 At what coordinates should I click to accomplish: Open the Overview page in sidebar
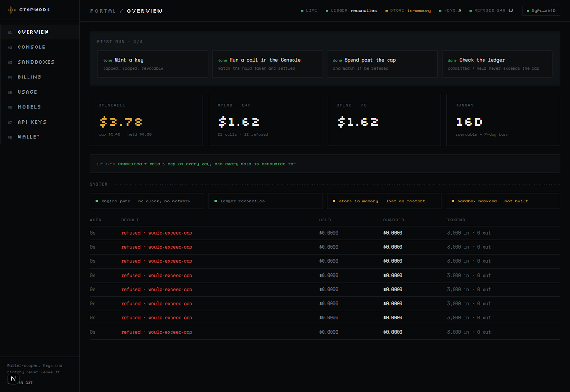[40, 32]
